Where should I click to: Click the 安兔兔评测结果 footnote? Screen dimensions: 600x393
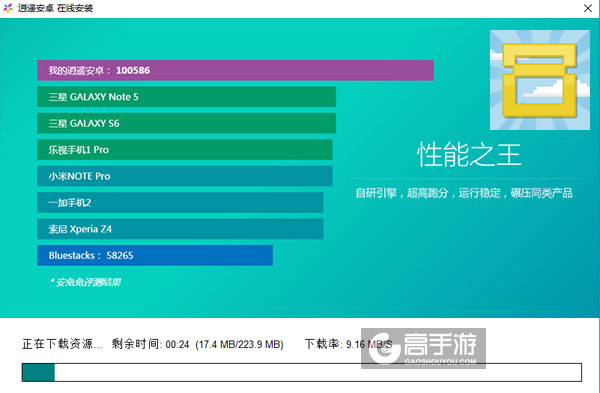(85, 282)
